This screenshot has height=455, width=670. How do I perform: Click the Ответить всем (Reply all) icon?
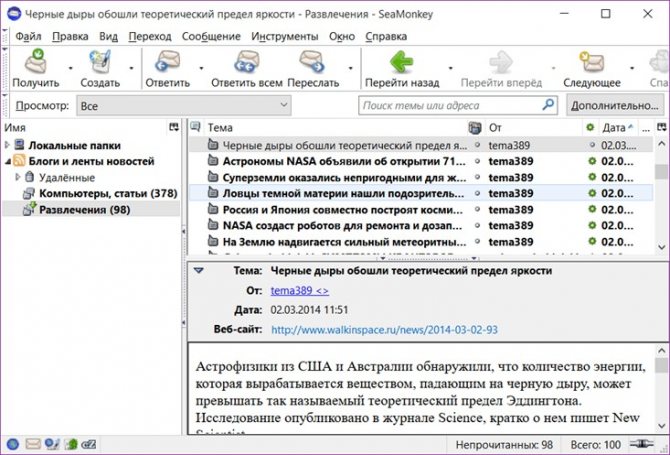pyautogui.click(x=241, y=64)
